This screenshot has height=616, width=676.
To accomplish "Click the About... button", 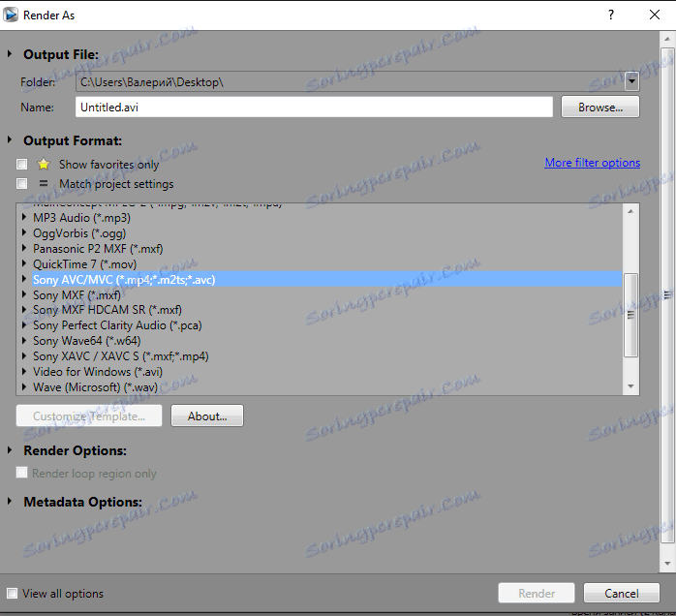I will [207, 416].
